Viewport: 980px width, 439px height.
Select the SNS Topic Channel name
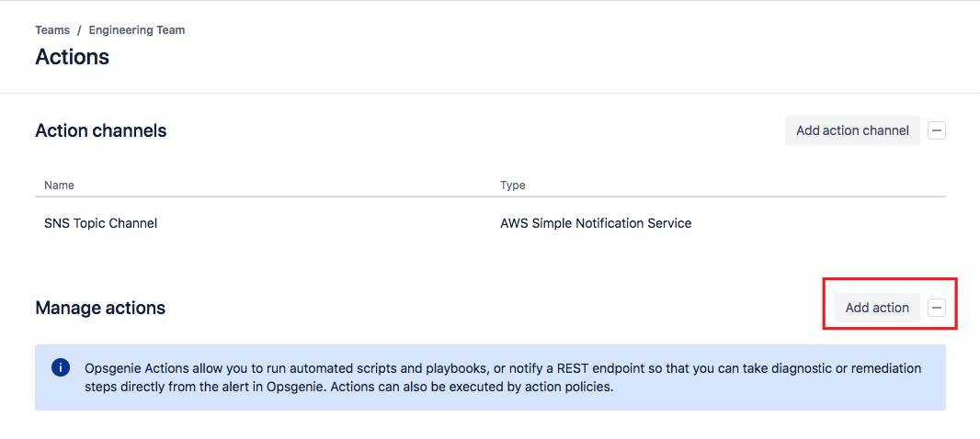(100, 223)
